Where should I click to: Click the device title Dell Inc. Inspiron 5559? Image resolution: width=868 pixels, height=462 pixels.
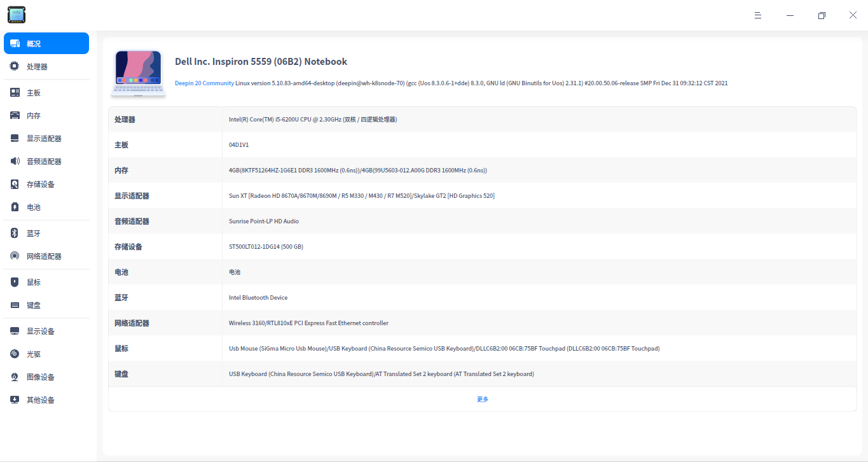click(x=261, y=62)
